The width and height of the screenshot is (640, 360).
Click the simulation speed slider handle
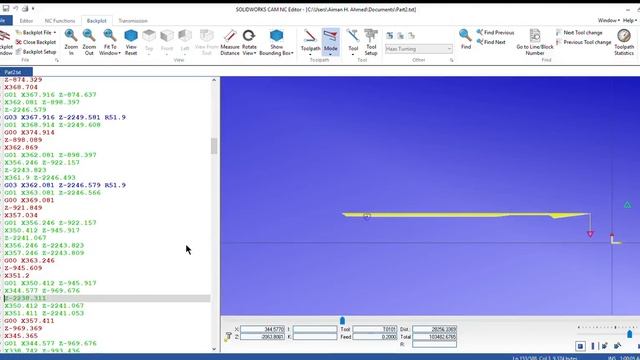tap(630, 335)
